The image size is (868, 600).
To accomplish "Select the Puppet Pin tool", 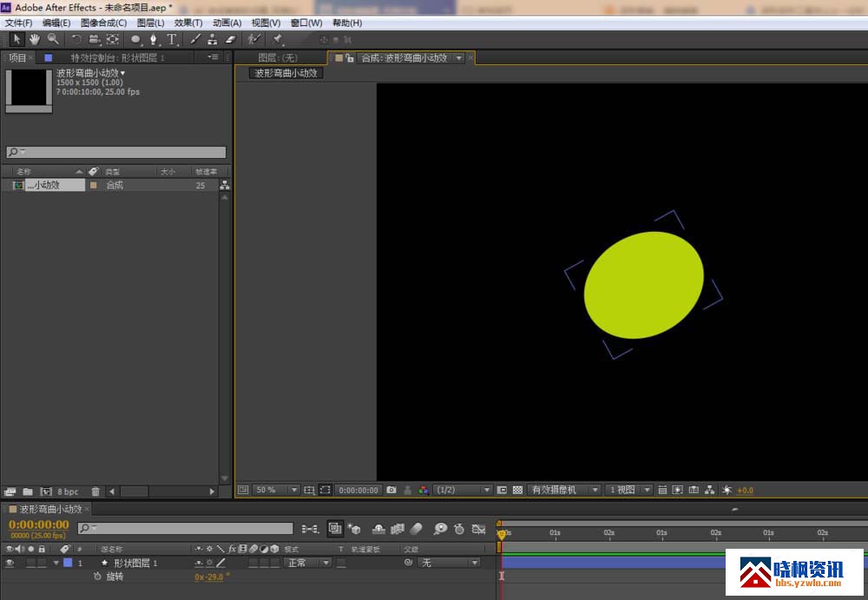I will click(278, 39).
